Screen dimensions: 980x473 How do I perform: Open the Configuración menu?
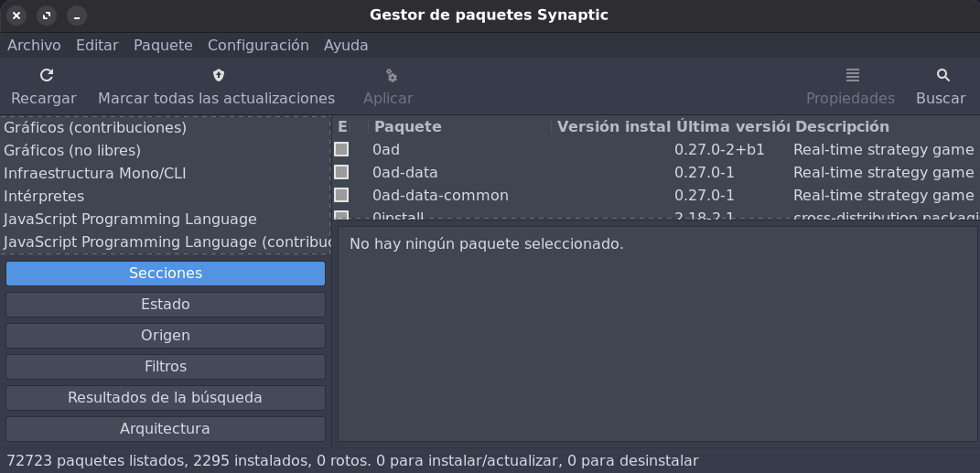pyautogui.click(x=258, y=46)
